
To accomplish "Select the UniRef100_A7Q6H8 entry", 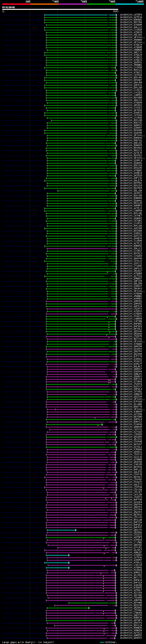I will point(131,25).
